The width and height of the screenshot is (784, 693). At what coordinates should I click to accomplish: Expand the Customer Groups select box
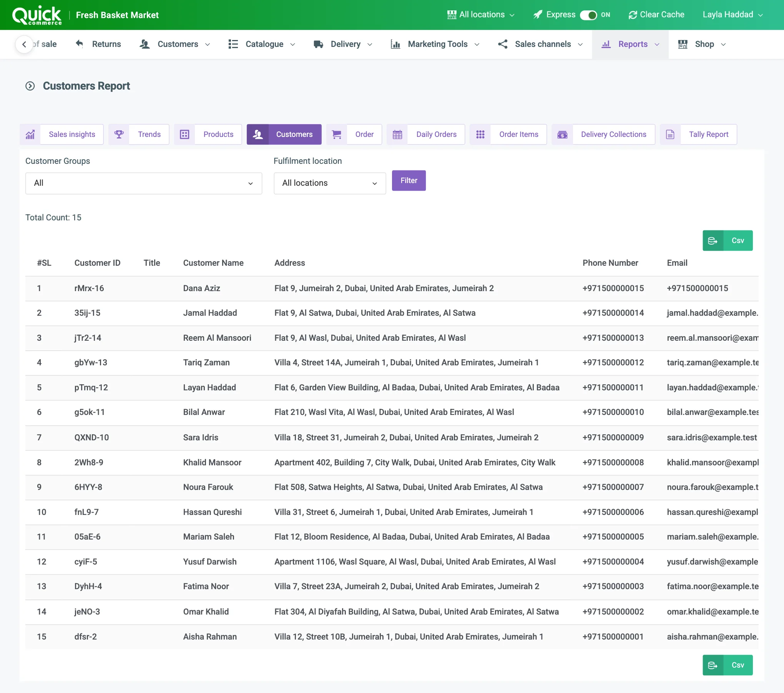click(144, 183)
